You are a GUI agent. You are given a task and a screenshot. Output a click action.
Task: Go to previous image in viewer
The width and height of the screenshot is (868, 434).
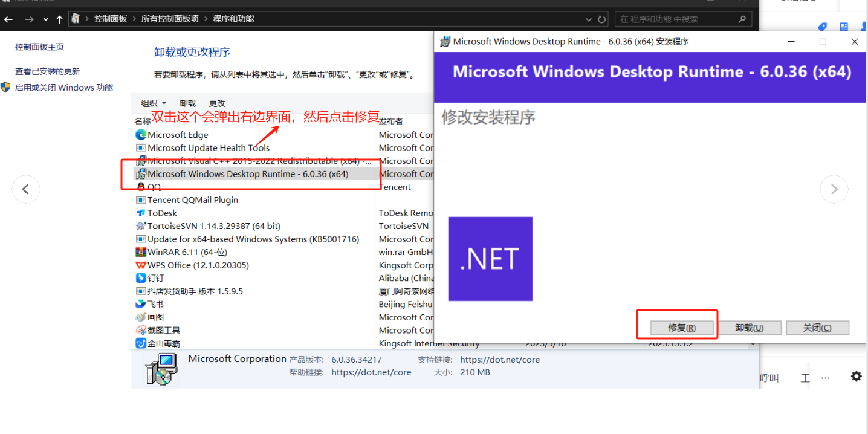point(26,189)
